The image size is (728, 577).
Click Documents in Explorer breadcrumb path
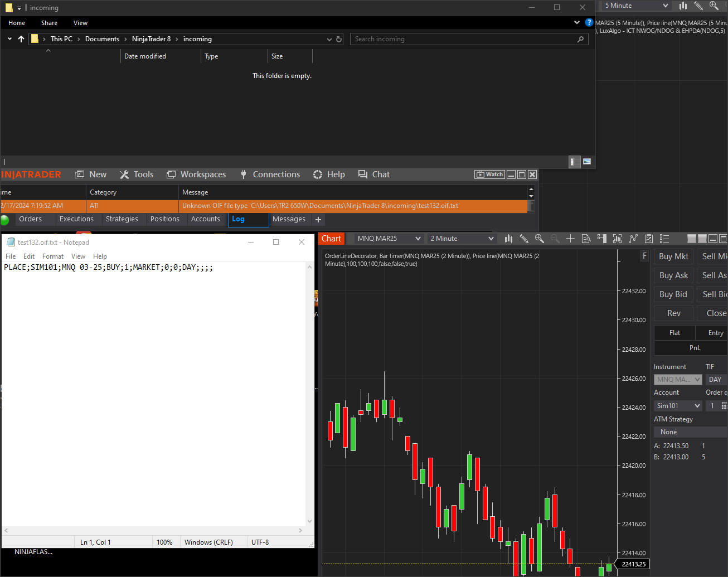coord(102,39)
